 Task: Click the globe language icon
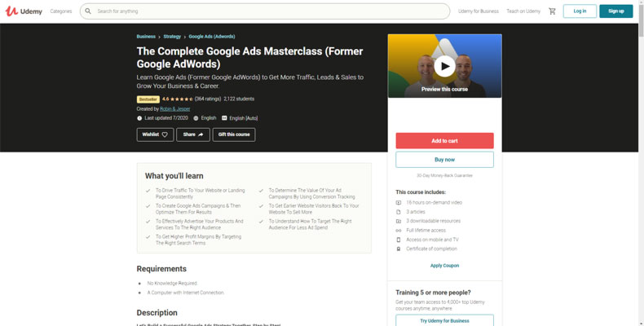[196, 118]
